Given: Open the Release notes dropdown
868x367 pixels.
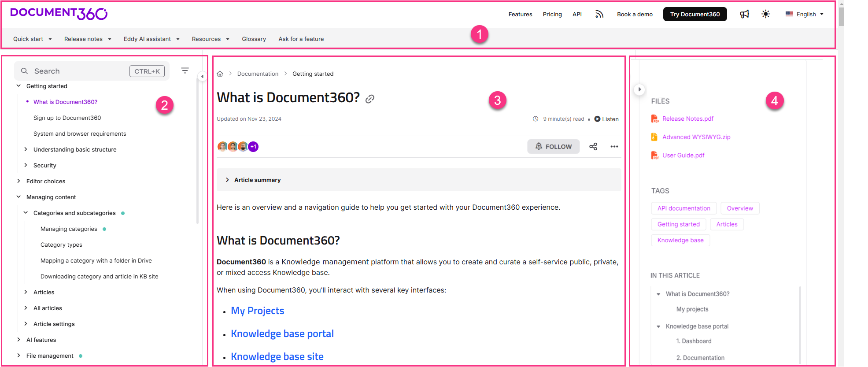Looking at the screenshot, I should pos(88,39).
